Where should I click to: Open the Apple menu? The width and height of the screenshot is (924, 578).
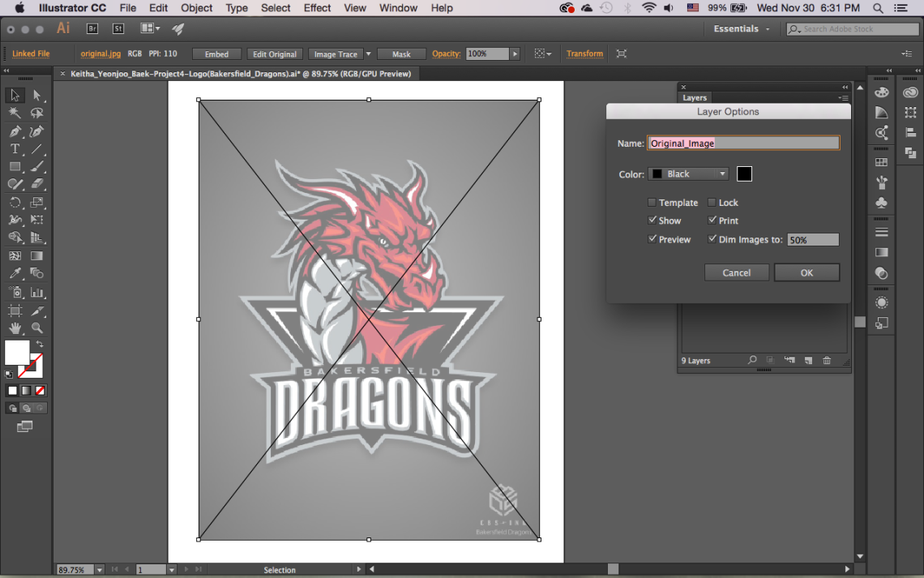pos(19,7)
